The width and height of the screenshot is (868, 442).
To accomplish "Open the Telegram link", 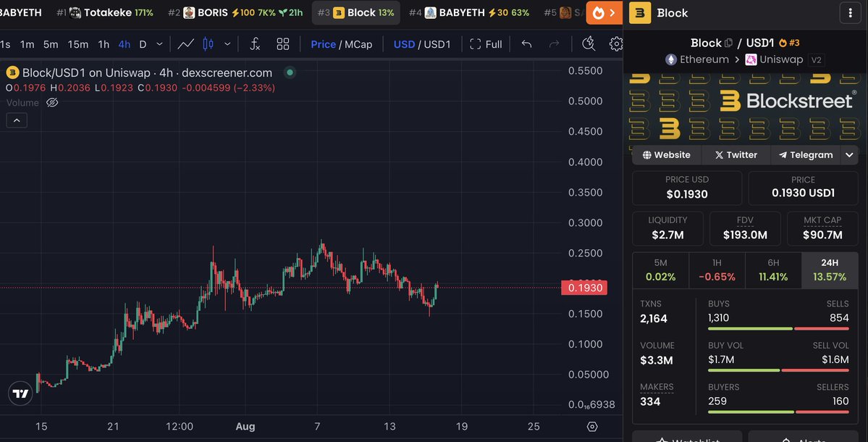I will (x=806, y=155).
